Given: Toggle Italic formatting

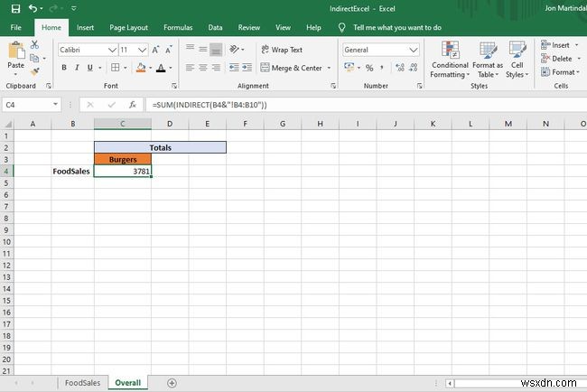Looking at the screenshot, I should tap(77, 68).
